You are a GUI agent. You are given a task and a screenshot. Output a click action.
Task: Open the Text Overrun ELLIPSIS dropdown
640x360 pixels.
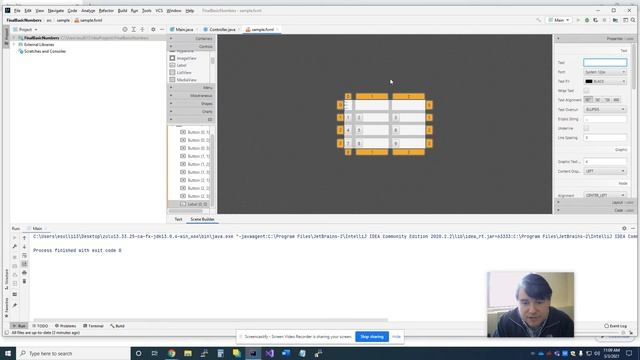point(605,109)
